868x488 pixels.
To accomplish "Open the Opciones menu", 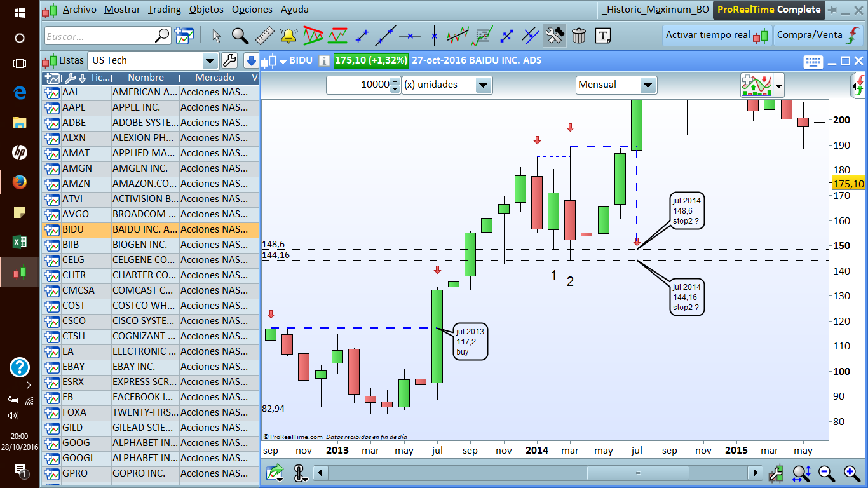I will click(252, 10).
